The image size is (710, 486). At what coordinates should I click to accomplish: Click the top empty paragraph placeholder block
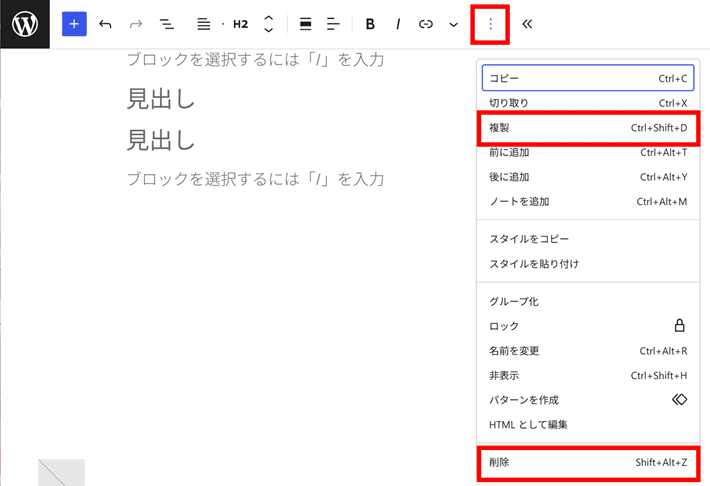(255, 59)
